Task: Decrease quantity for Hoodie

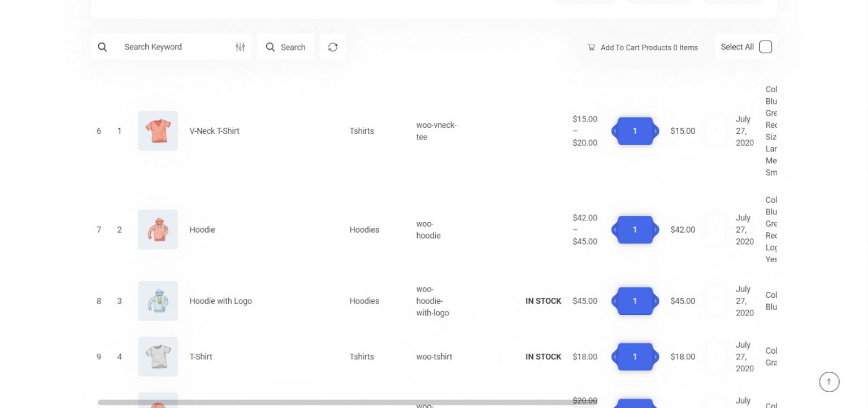Action: pos(615,230)
